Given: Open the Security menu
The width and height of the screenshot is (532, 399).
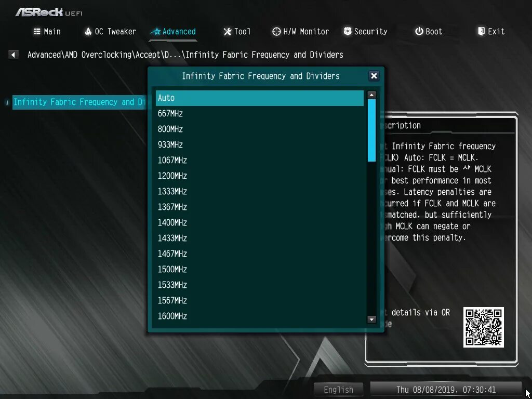Looking at the screenshot, I should tap(365, 31).
